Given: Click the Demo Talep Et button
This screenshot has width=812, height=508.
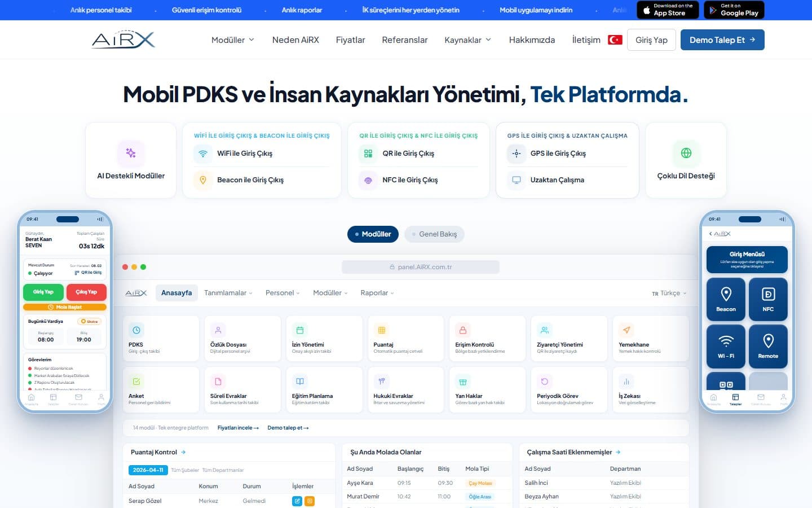Looking at the screenshot, I should coord(722,40).
